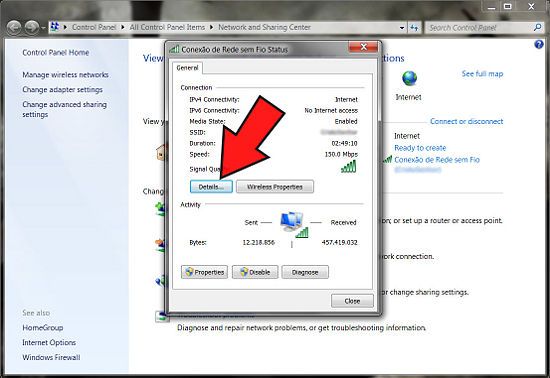The image size is (550, 378).
Task: Open recent pages dropdown beside Forward button
Action: [x=43, y=27]
